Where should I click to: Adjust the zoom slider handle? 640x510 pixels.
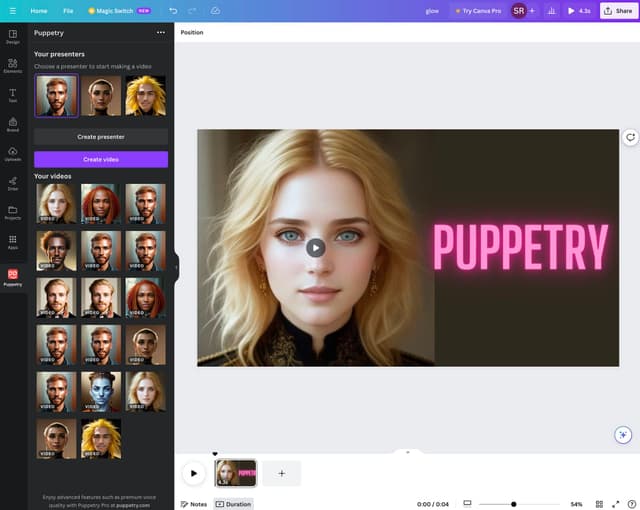pos(513,504)
